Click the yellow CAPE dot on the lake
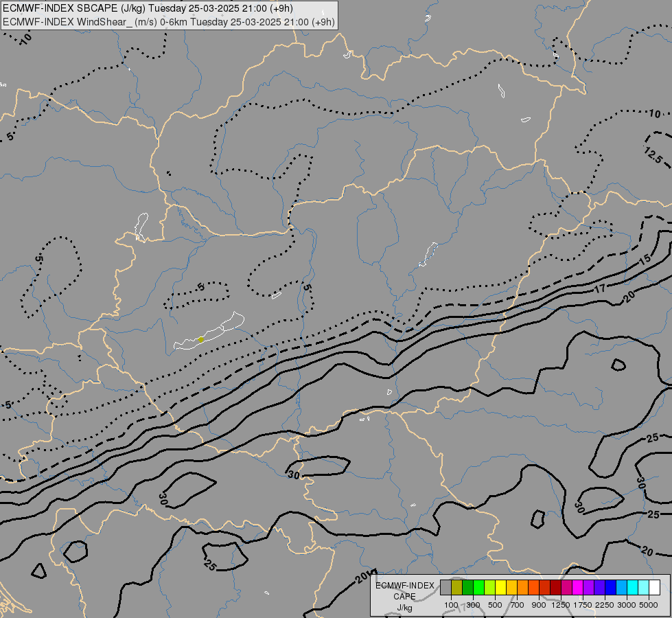The image size is (672, 618). (x=201, y=340)
